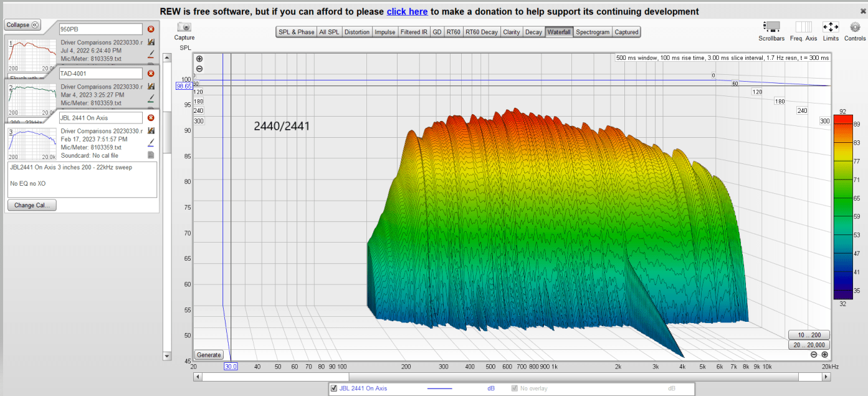
Task: Remove the JBL 2441 On Axis measurement
Action: click(151, 118)
